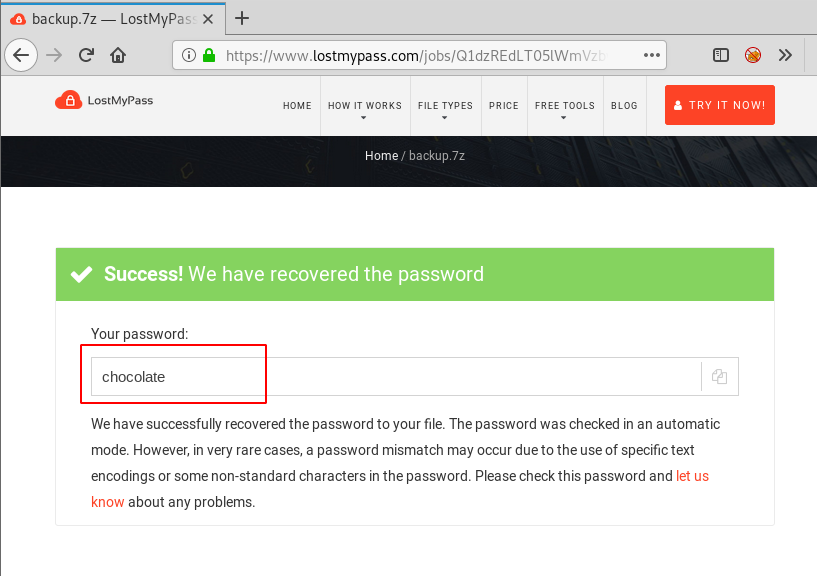Image resolution: width=817 pixels, height=576 pixels.
Task: Toggle the sidebar view icon
Action: (721, 55)
